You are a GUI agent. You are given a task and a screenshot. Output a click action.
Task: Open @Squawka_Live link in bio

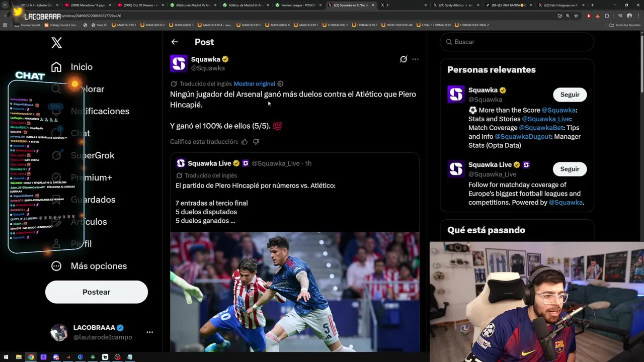point(546,119)
